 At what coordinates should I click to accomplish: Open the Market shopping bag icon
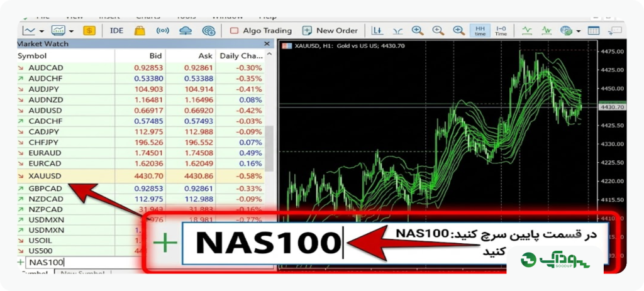pyautogui.click(x=140, y=30)
